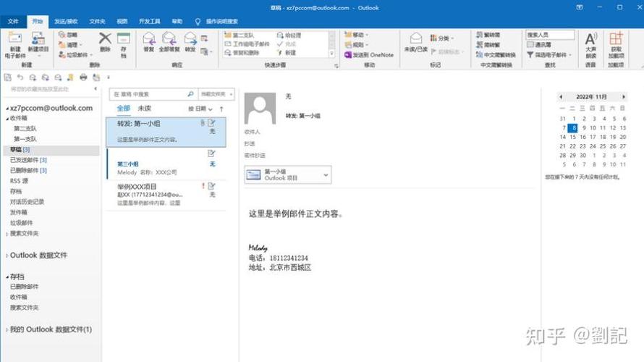Click the 转发 forward icon in ribbon

(190, 42)
